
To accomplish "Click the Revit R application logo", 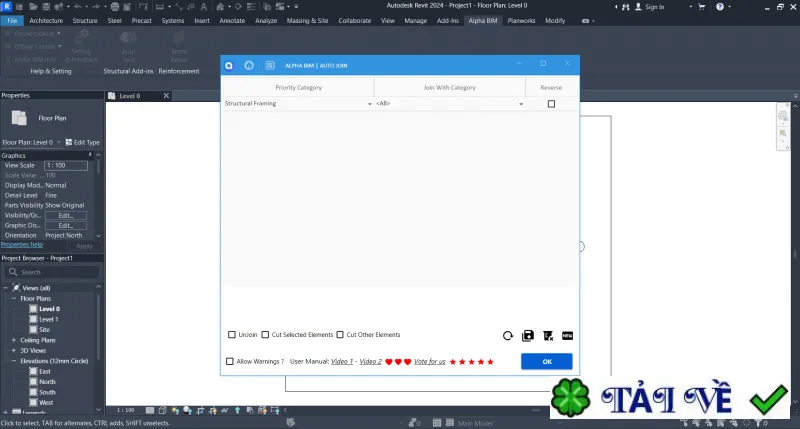I will tap(7, 6).
